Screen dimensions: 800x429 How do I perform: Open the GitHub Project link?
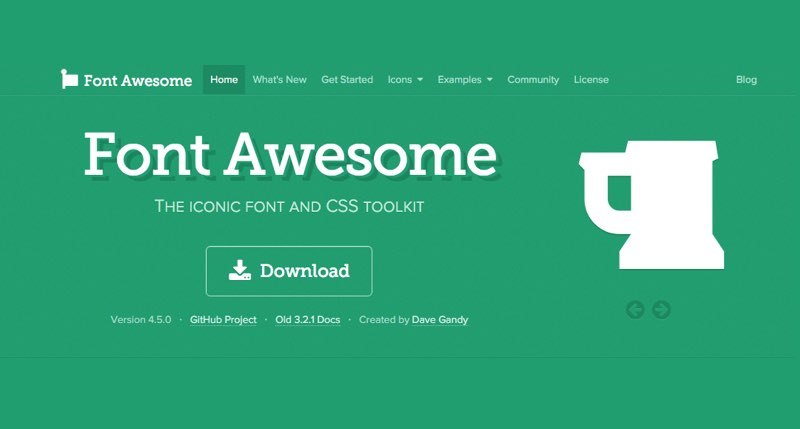point(223,320)
